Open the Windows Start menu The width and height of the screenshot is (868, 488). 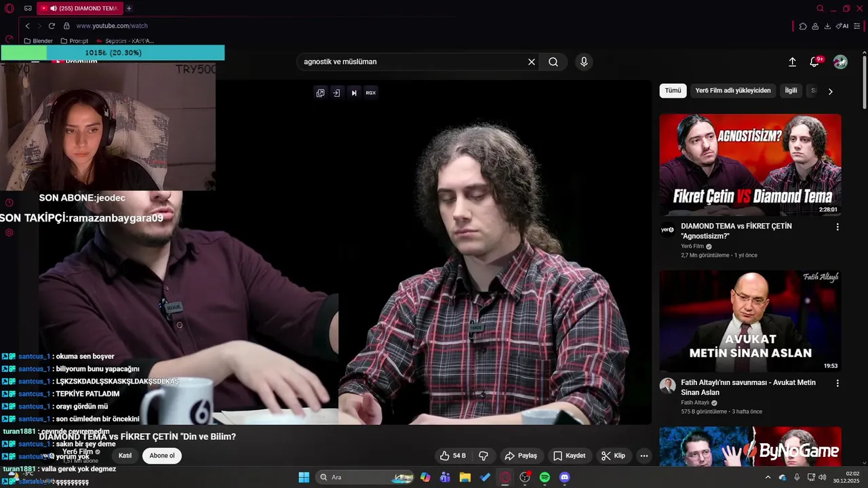(304, 477)
